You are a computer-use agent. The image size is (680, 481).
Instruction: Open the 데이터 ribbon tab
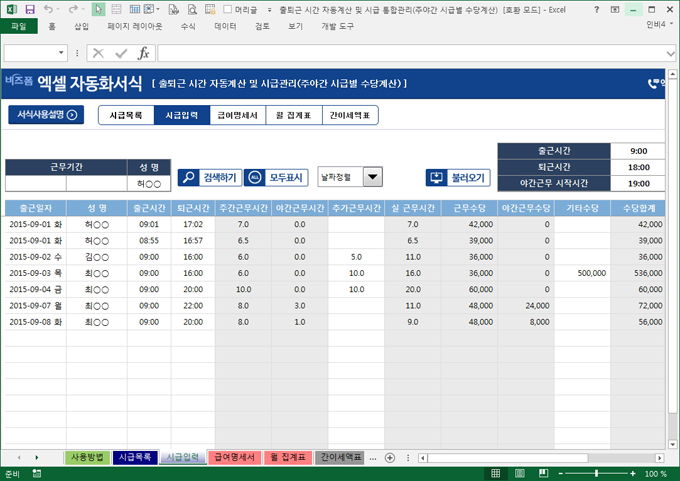click(225, 26)
